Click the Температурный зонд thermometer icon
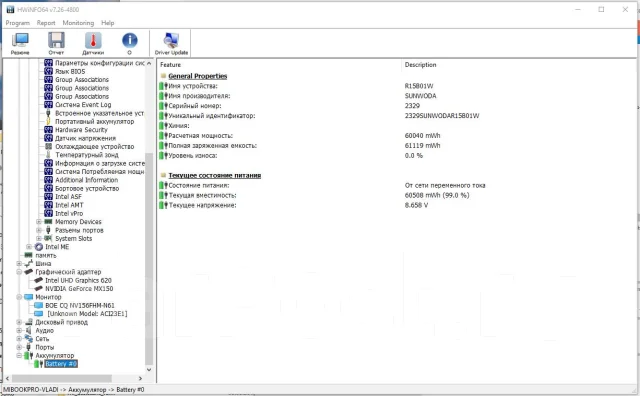The width and height of the screenshot is (640, 396). (x=48, y=155)
